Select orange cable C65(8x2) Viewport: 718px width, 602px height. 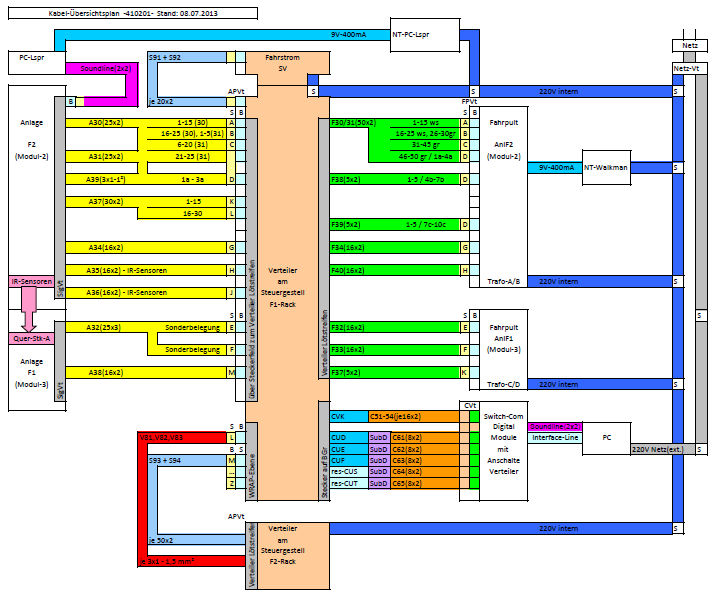[x=425, y=483]
